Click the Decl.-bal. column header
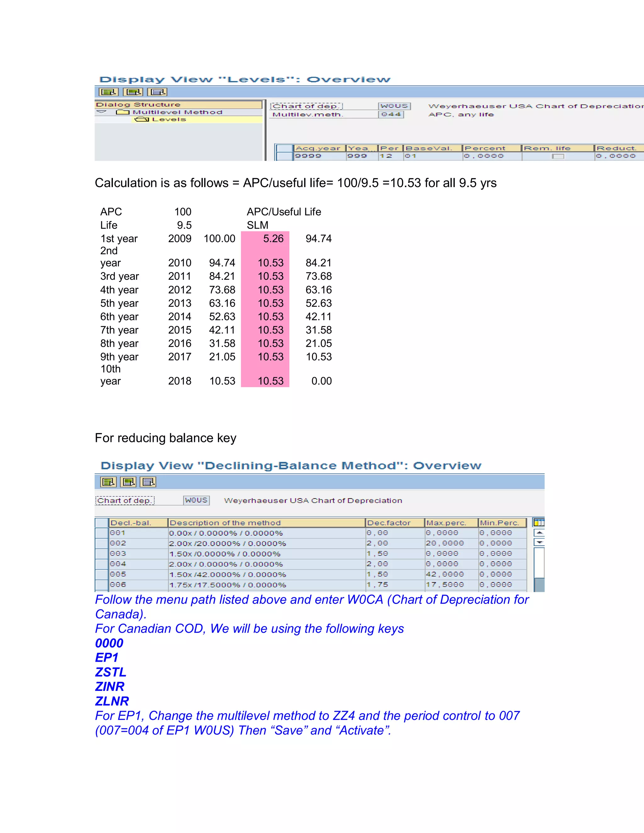This screenshot has height=833, width=644. point(138,522)
